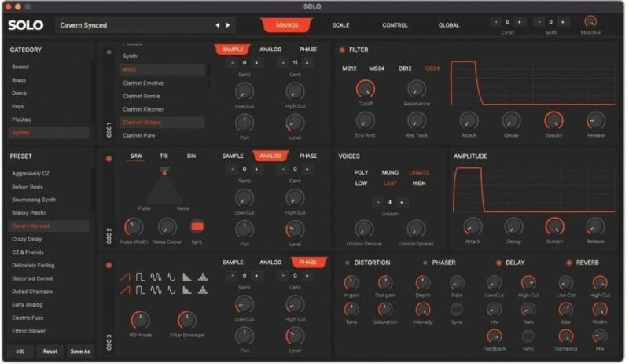The width and height of the screenshot is (629, 364).
Task: Select the top-row sine waveform icon in OSC 3
Action: pos(156,277)
